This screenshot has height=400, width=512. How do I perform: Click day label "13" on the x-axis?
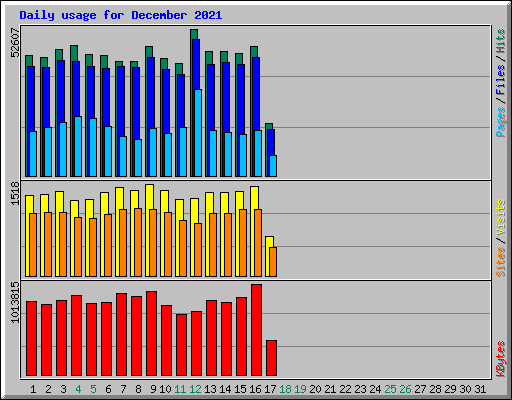point(210,389)
